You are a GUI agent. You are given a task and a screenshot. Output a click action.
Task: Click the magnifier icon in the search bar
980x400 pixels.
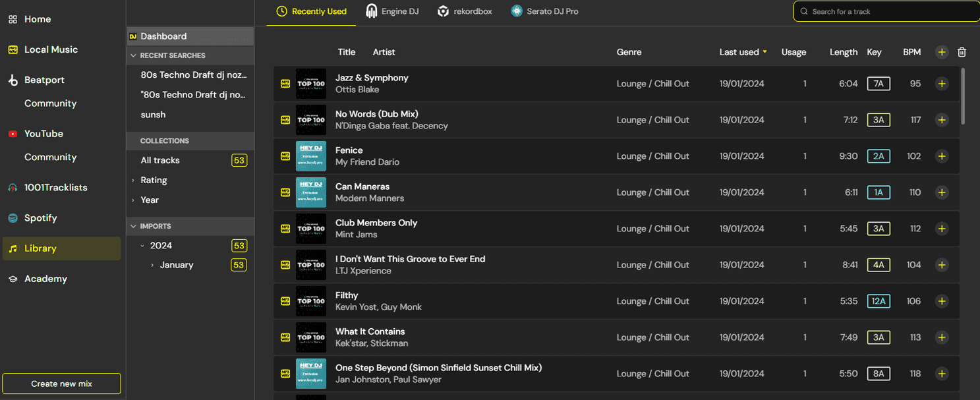pos(803,11)
